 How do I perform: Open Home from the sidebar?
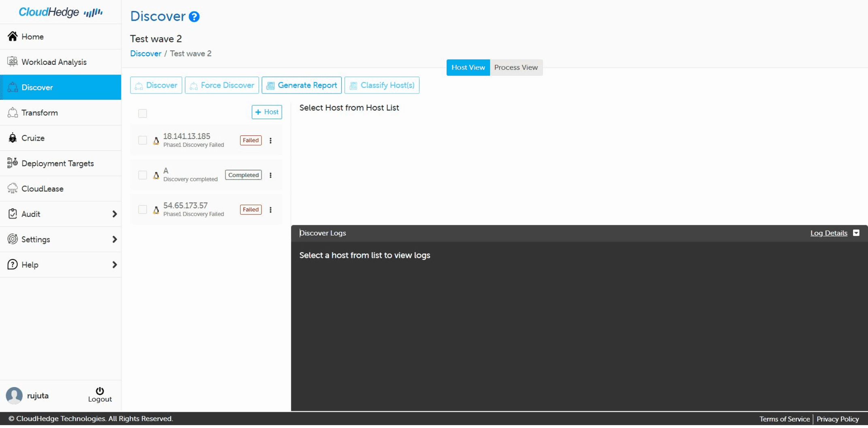[x=61, y=36]
